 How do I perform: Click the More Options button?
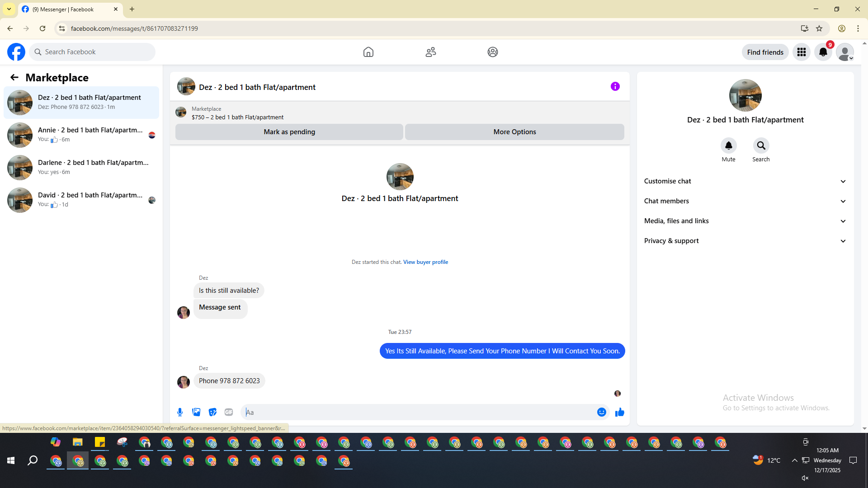514,132
